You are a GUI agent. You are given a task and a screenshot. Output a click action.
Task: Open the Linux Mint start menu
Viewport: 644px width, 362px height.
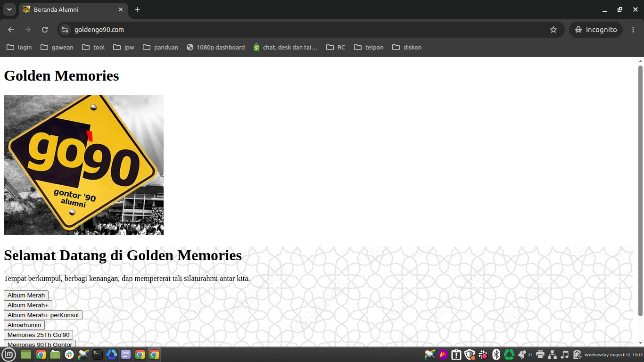8,354
